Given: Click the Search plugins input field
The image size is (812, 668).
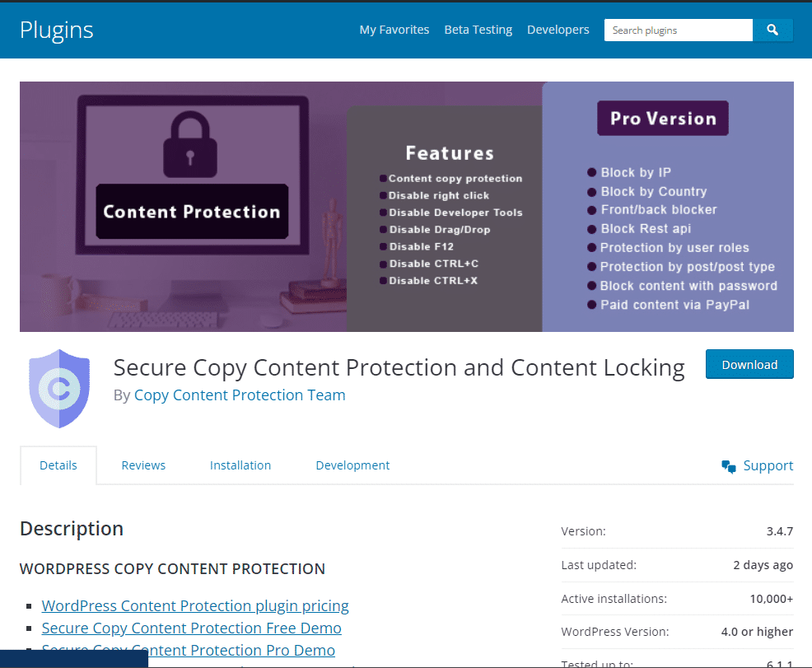Looking at the screenshot, I should 675,30.
